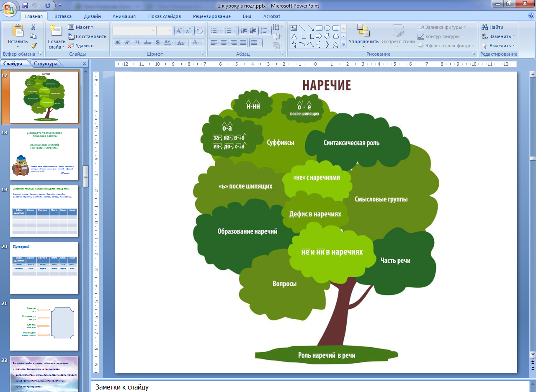Open the font color A button

point(197,42)
